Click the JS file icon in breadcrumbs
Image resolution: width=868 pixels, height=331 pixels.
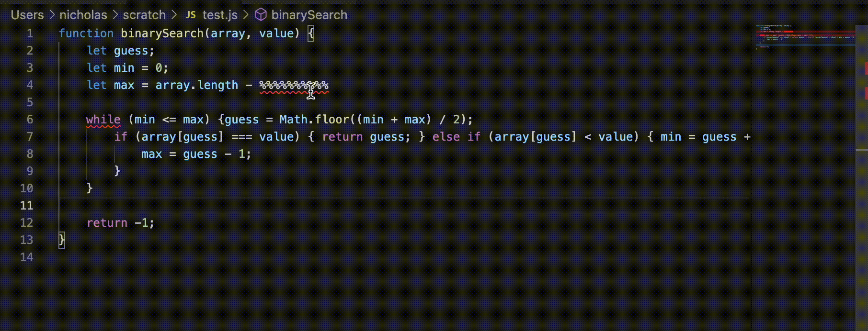[x=191, y=15]
